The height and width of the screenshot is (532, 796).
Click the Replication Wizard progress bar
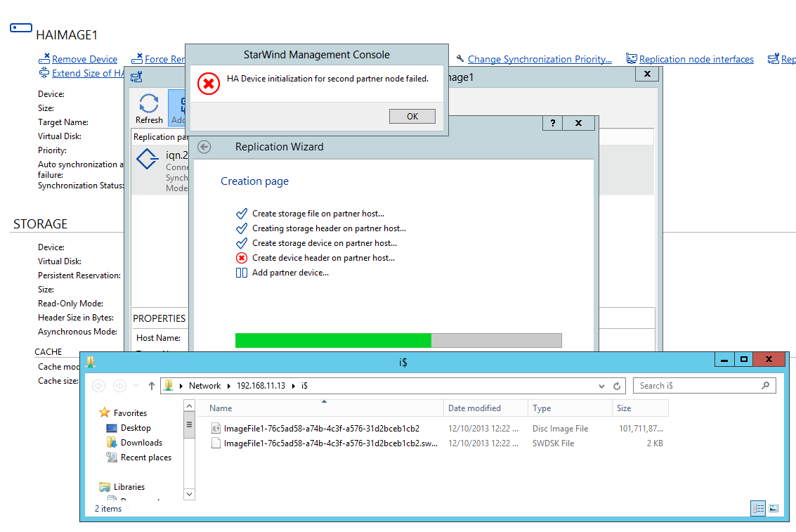[x=398, y=340]
